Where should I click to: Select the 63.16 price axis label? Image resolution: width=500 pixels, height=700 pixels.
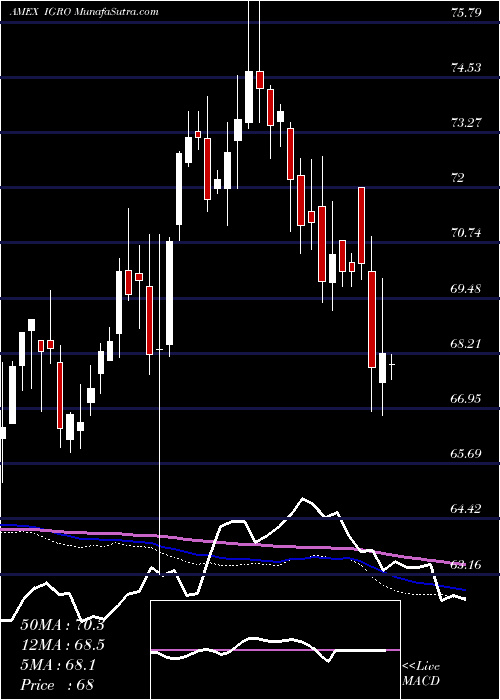466,564
